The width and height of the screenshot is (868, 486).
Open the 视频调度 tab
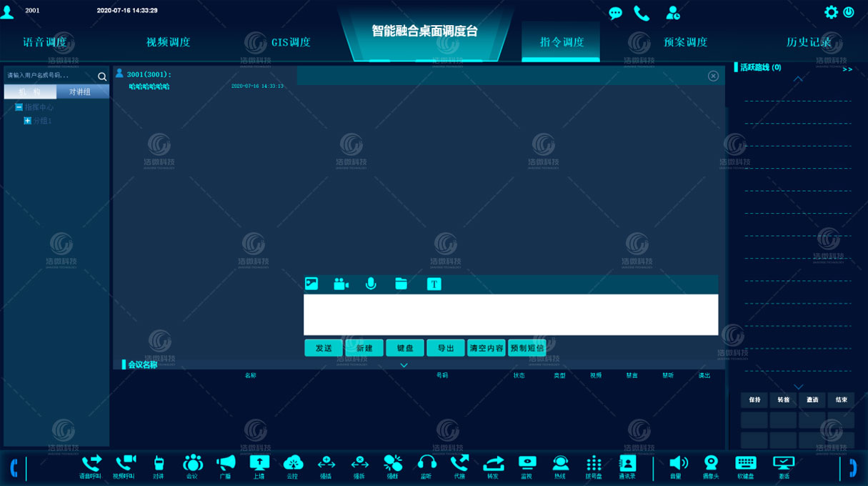point(168,42)
